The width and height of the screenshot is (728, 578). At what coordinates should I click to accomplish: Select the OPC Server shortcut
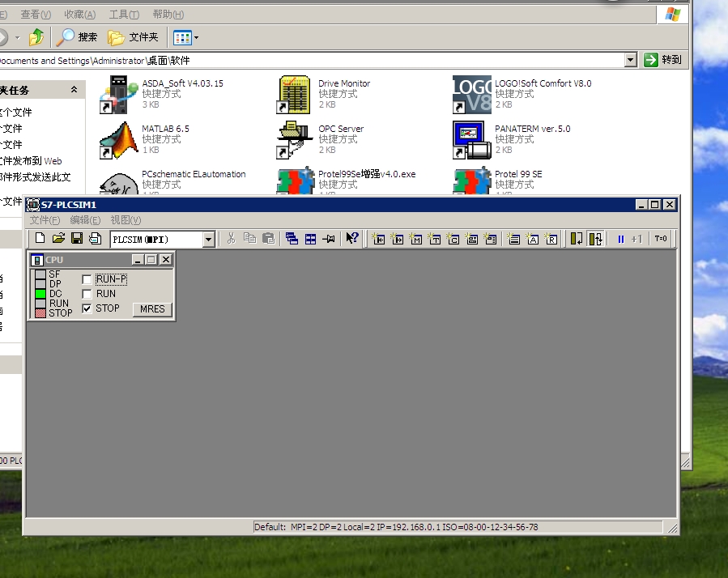tap(321, 139)
